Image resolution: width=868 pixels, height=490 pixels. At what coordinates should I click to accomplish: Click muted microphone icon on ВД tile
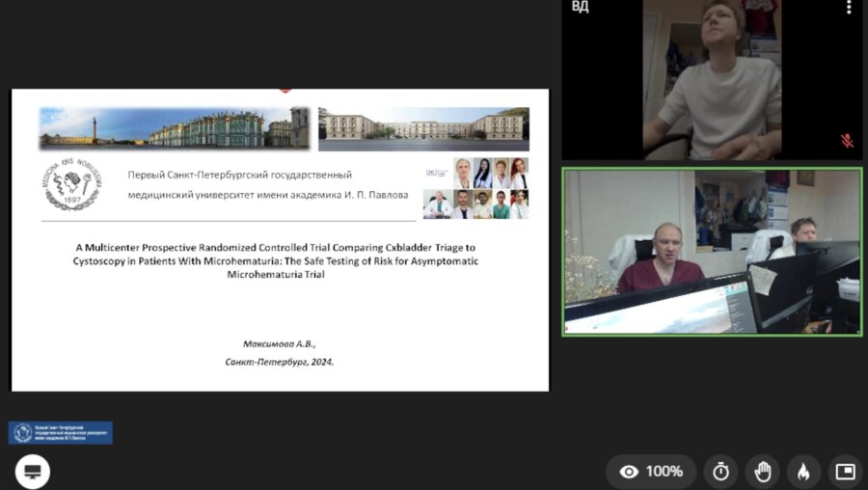(847, 141)
